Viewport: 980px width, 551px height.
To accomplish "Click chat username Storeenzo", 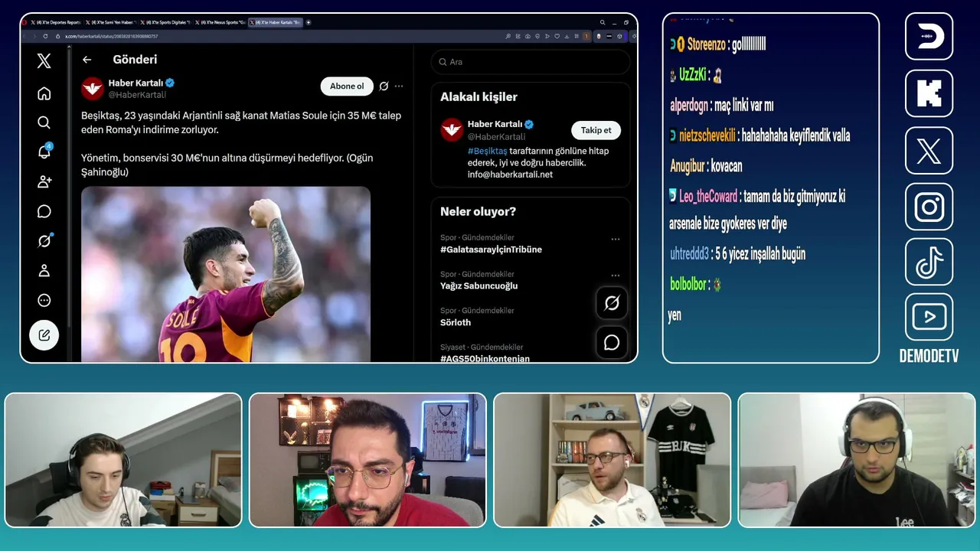I will point(706,44).
